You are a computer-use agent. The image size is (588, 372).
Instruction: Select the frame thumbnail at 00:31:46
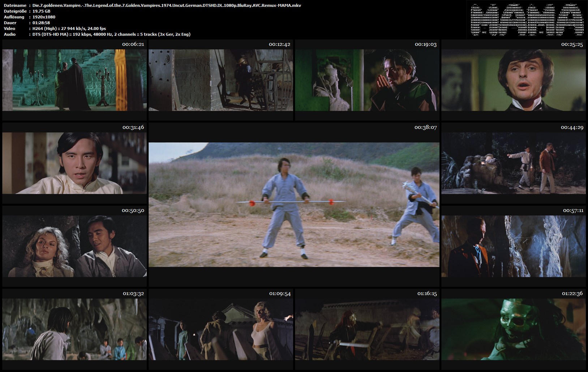74,163
